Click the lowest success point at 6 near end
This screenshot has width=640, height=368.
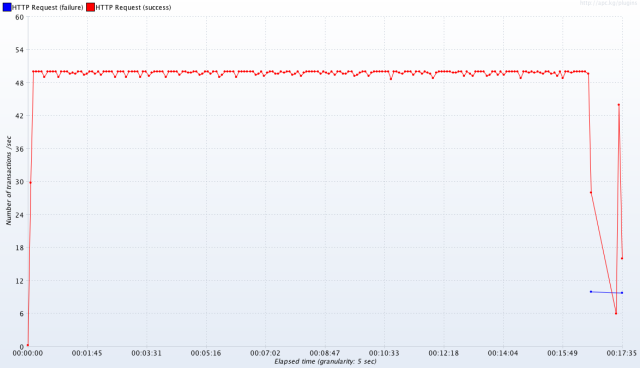pyautogui.click(x=616, y=313)
